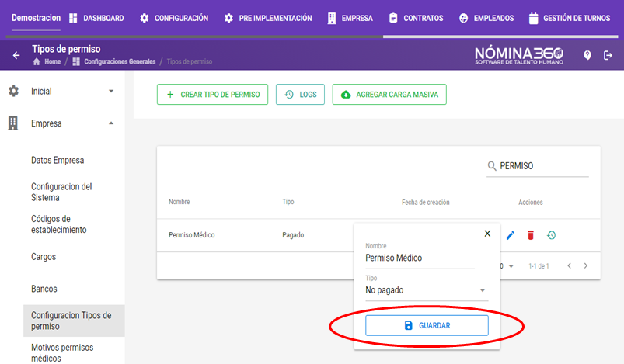Click the back arrow in the header

tap(16, 55)
